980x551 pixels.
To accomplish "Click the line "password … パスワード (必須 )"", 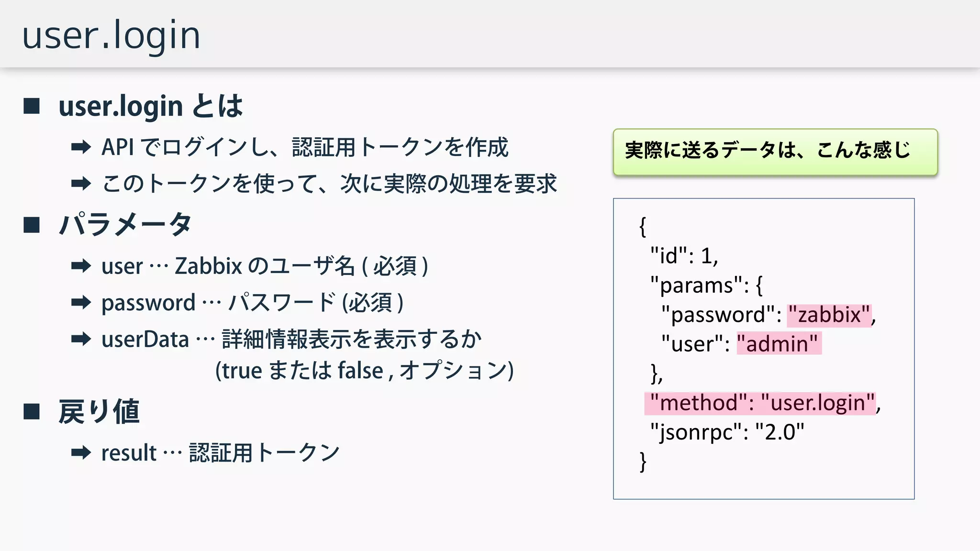I will (x=253, y=302).
